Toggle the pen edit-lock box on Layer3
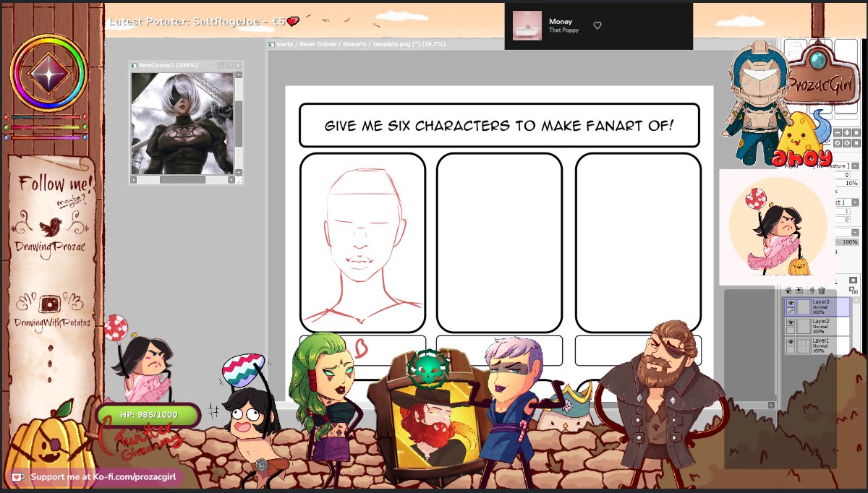The height and width of the screenshot is (493, 868). coord(791,311)
